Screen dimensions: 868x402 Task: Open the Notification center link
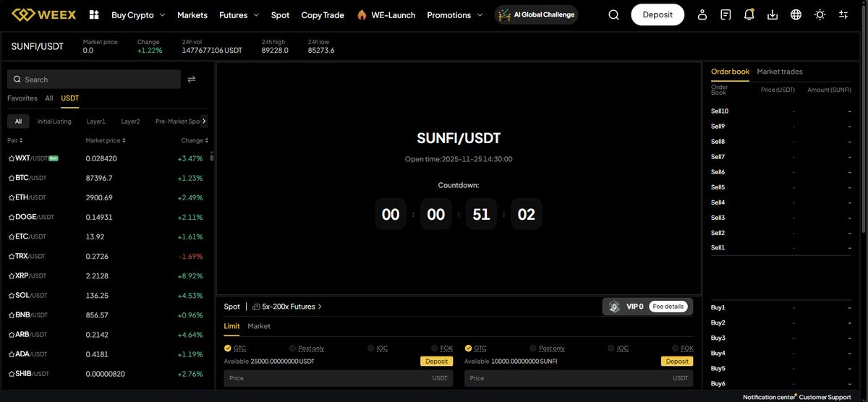(769, 397)
